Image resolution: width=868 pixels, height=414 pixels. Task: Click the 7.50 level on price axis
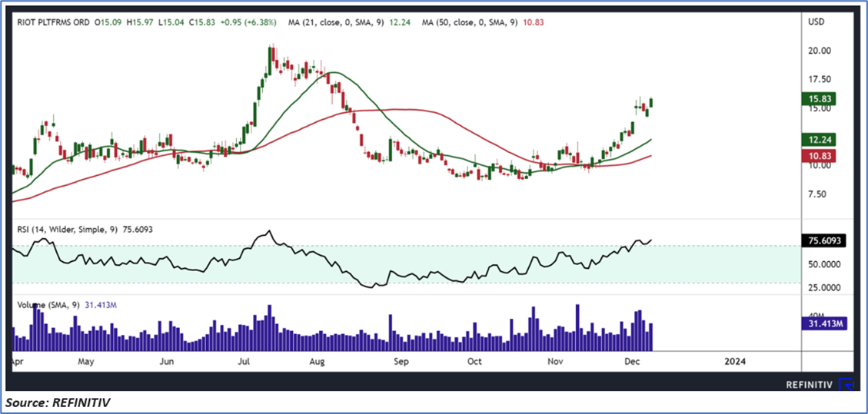coord(817,194)
